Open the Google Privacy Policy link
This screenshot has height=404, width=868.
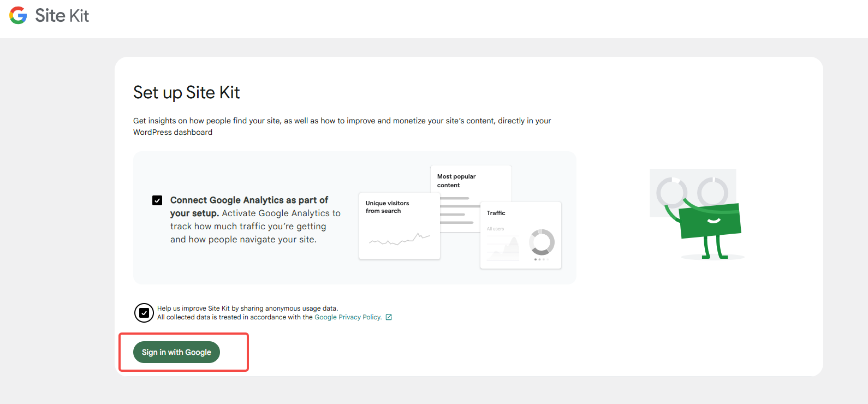348,317
